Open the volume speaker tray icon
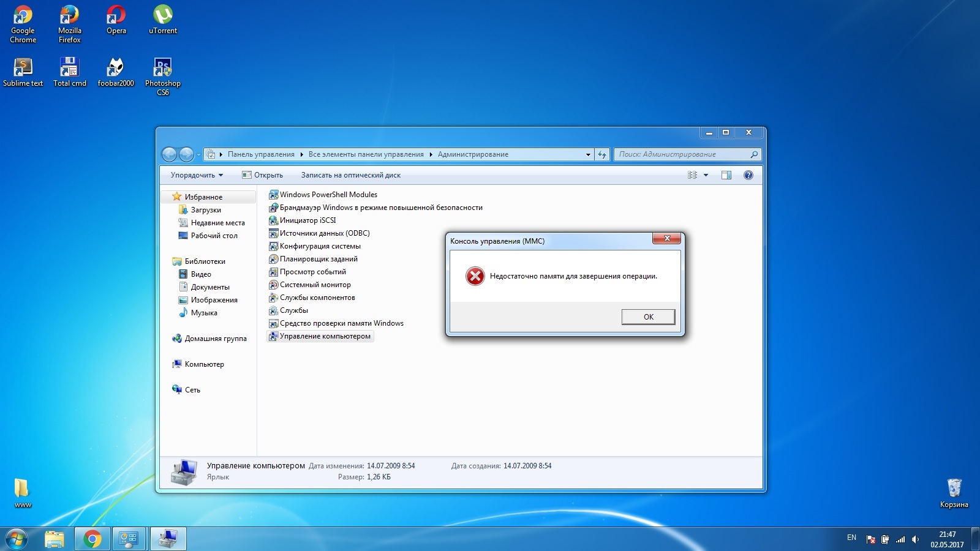The width and height of the screenshot is (980, 551). 915,539
